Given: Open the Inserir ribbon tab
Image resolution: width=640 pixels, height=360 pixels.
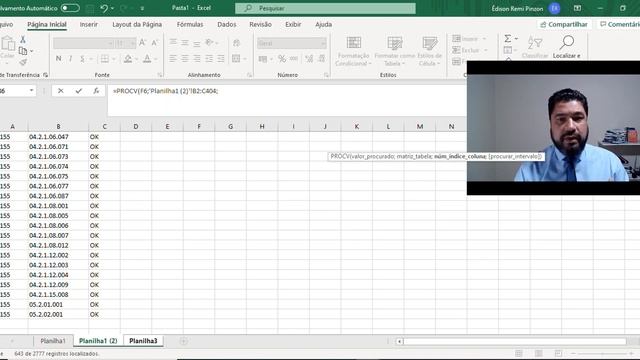Looking at the screenshot, I should click(x=89, y=24).
